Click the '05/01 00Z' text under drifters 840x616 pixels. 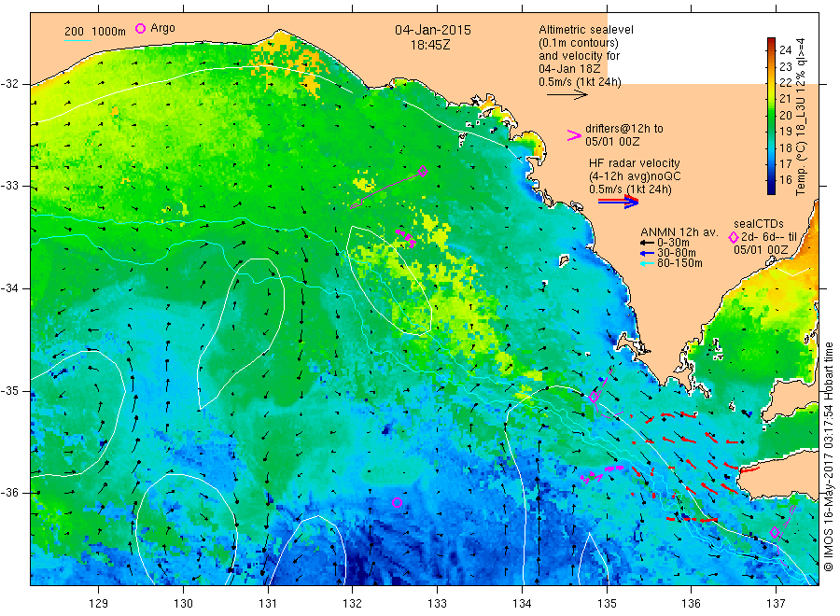tap(612, 142)
